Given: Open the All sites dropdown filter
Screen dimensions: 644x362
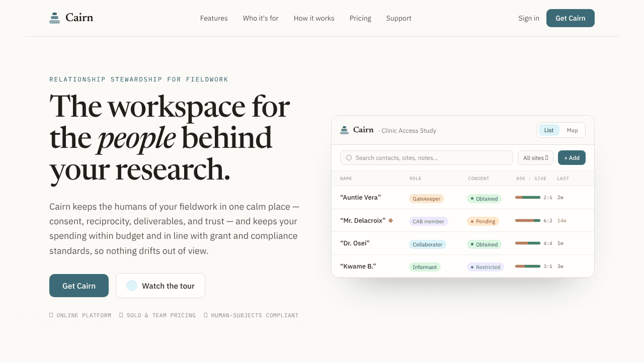Looking at the screenshot, I should (535, 158).
